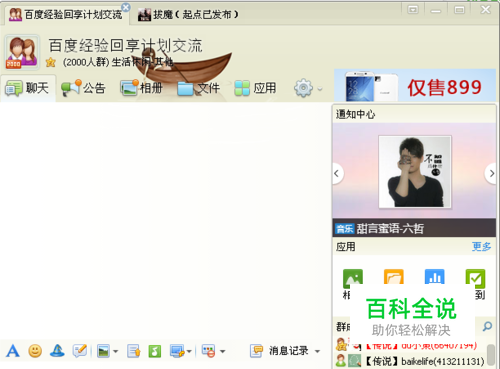Screen dimensions: 500x369
Task: Click the yellow star beside group info
Action: [51, 62]
